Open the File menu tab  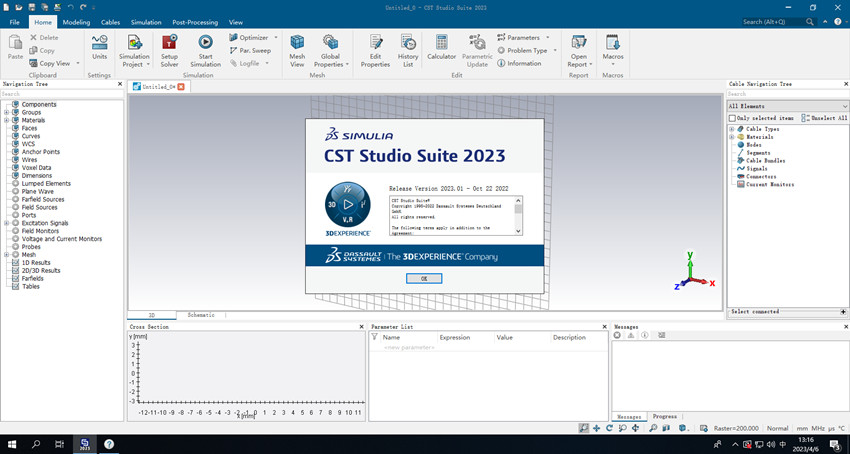15,22
